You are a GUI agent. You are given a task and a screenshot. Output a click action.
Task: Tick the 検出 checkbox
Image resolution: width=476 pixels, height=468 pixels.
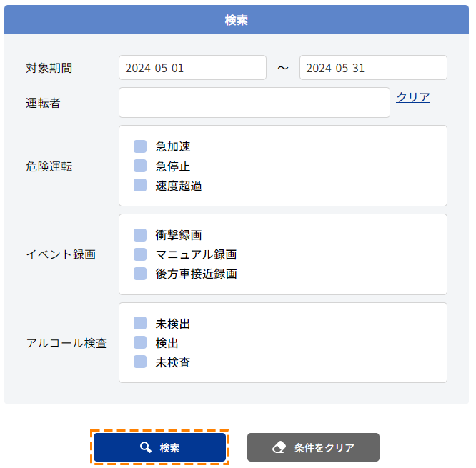point(140,342)
